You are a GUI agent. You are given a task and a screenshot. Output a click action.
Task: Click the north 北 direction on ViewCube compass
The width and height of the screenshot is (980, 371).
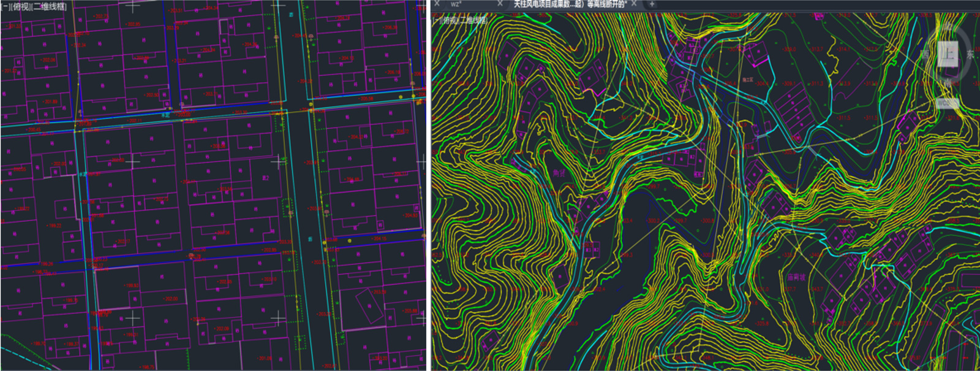[948, 26]
